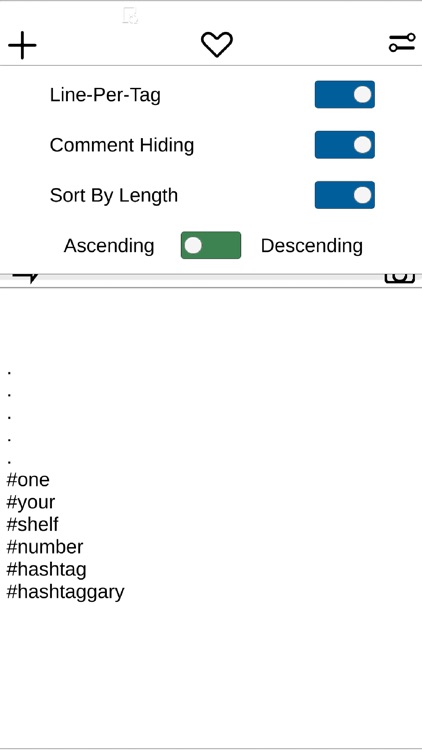Turn off the Comment Hiding switch
Viewport: 422px width, 750px height.
pyautogui.click(x=344, y=145)
